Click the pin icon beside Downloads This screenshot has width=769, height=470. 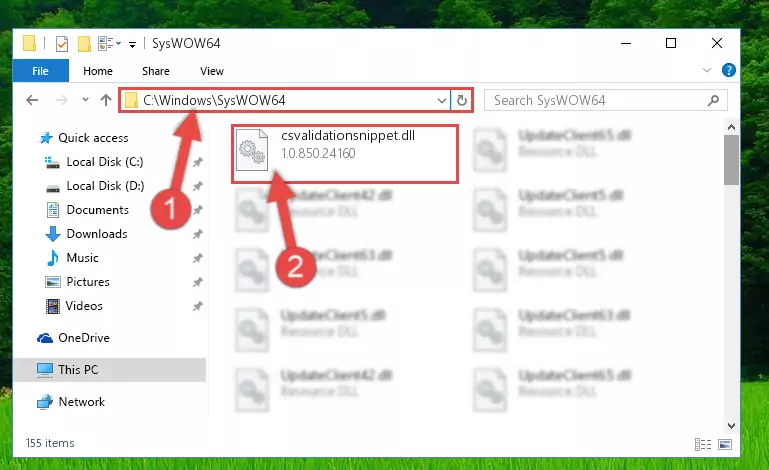click(x=198, y=234)
